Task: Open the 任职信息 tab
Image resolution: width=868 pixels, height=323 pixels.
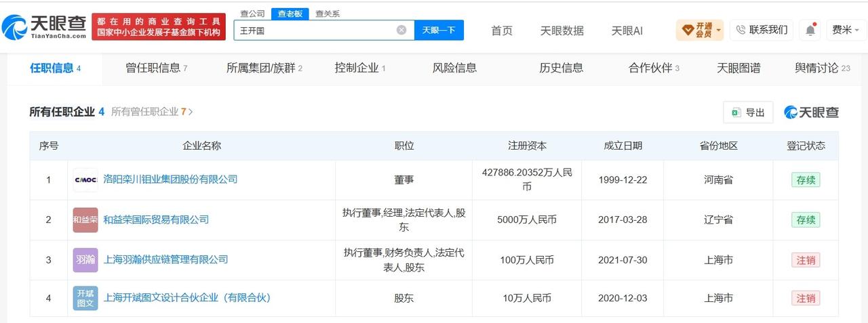Action: click(56, 68)
